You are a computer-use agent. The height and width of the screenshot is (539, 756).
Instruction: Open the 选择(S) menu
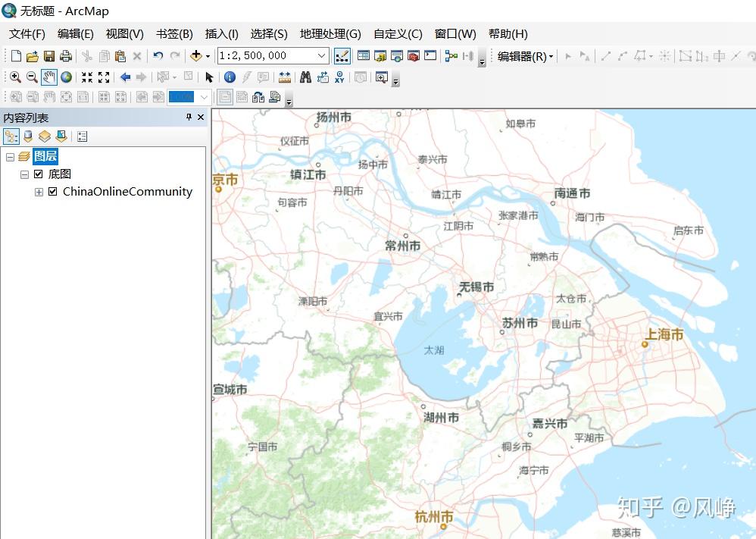tap(269, 34)
